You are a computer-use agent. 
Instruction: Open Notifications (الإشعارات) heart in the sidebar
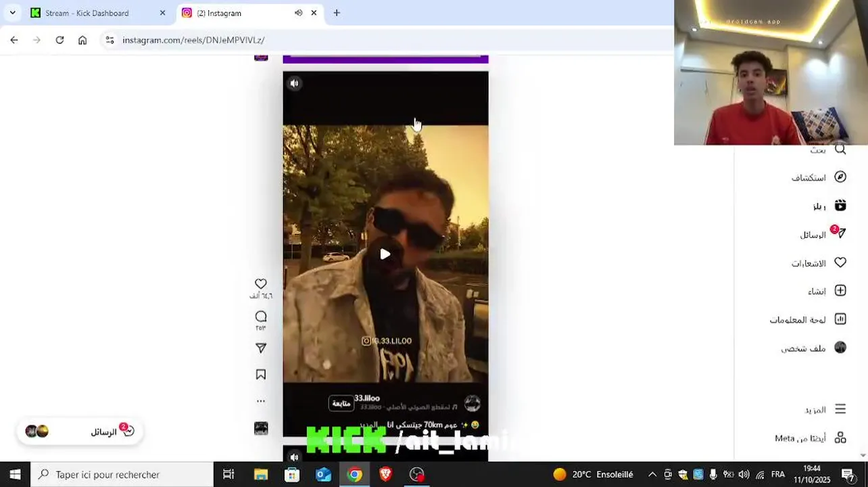coord(819,263)
